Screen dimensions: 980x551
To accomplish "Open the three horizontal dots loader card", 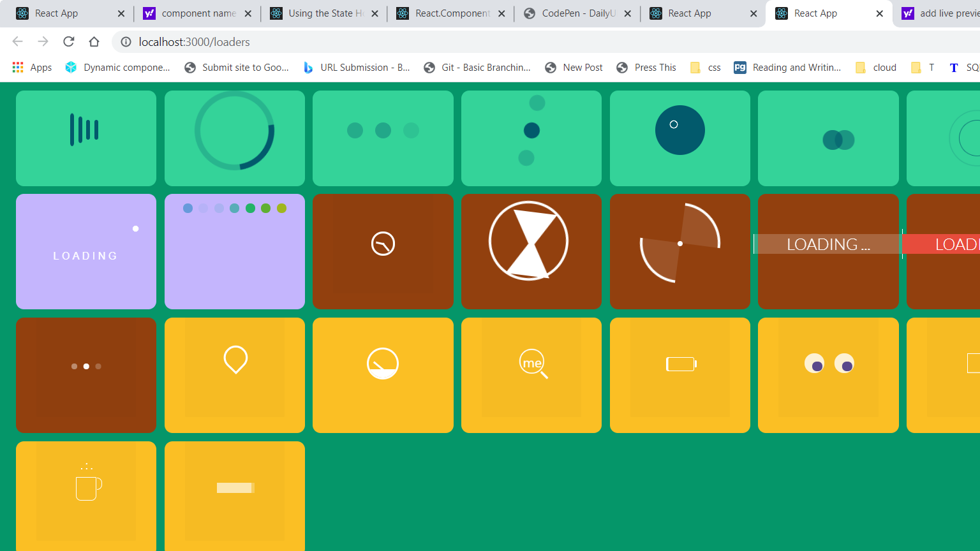I will 383,138.
